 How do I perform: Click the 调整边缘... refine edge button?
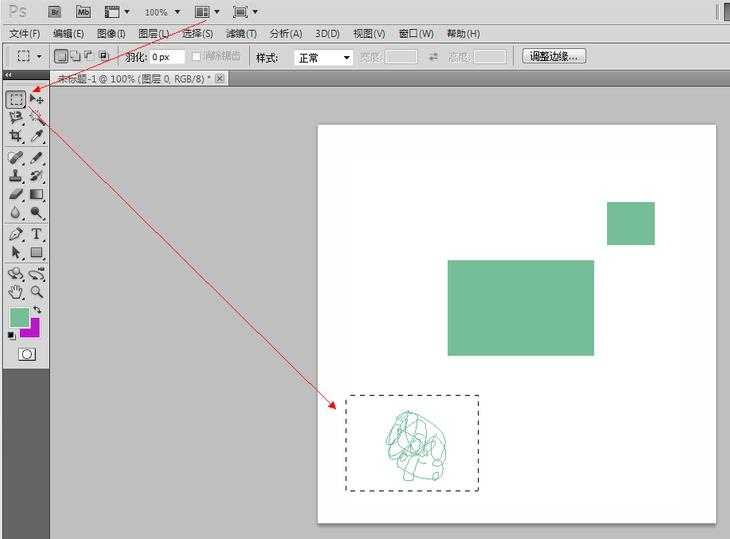(x=554, y=57)
